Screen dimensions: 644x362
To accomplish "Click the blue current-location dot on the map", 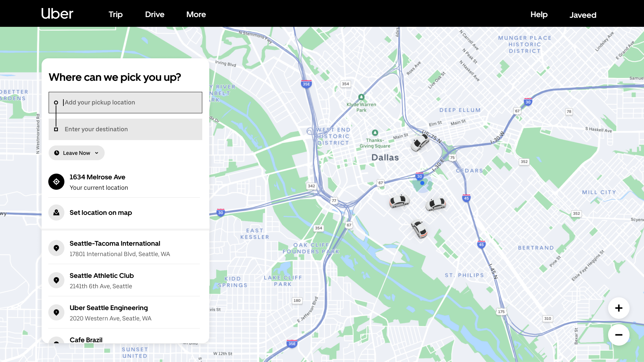I will (x=422, y=183).
